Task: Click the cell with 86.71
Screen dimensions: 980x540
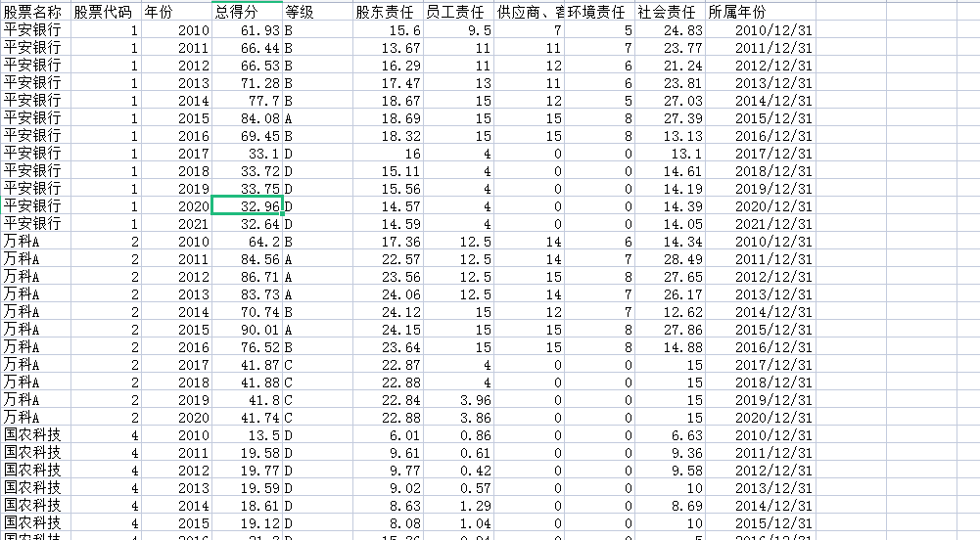Action: [247, 277]
